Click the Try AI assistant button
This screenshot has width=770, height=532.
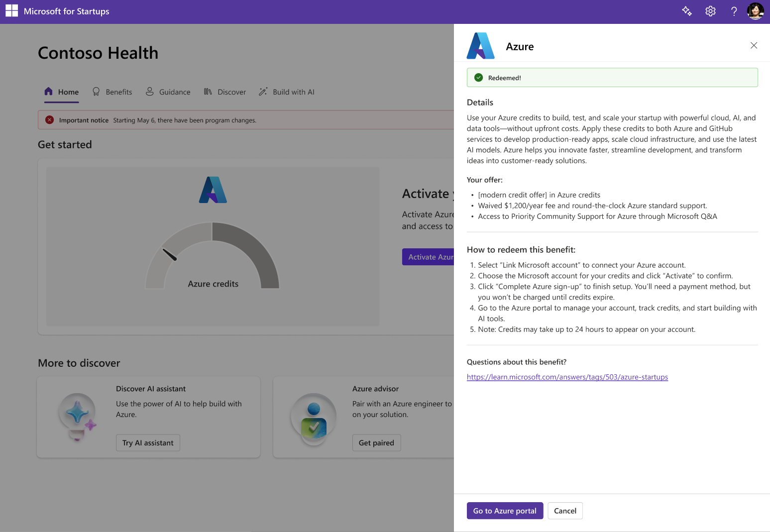148,442
